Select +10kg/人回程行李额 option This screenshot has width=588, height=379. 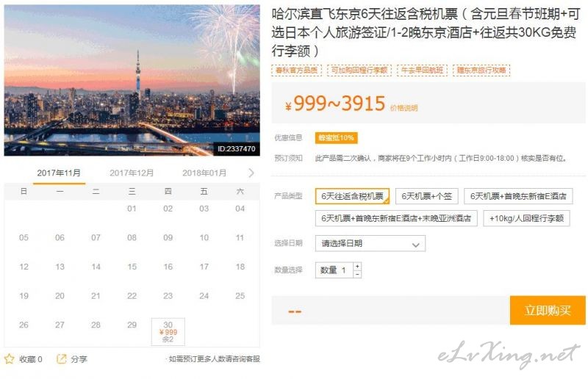pyautogui.click(x=526, y=218)
